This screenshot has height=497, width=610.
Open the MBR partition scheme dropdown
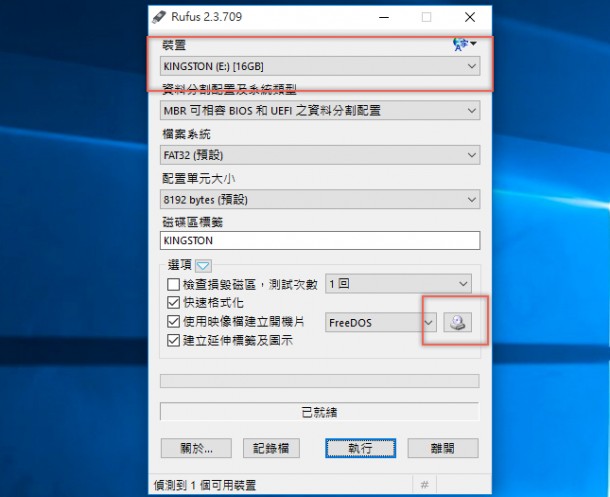[x=320, y=111]
